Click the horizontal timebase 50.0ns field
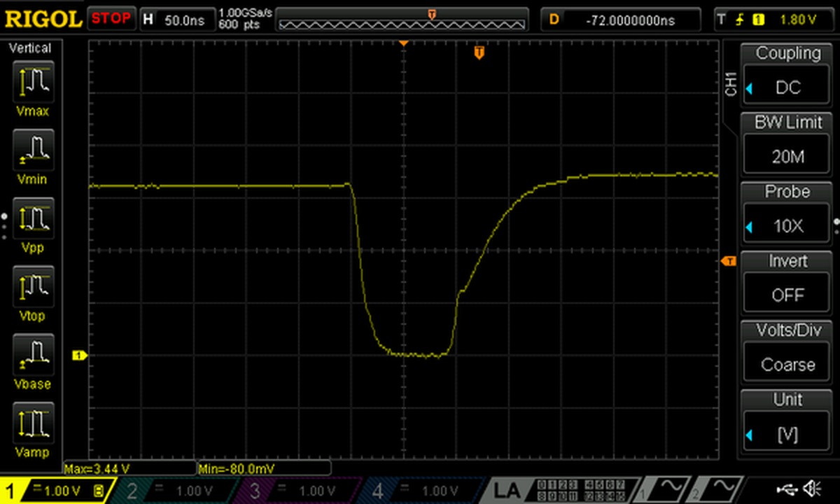Viewport: 840px width, 504px height. tap(176, 20)
